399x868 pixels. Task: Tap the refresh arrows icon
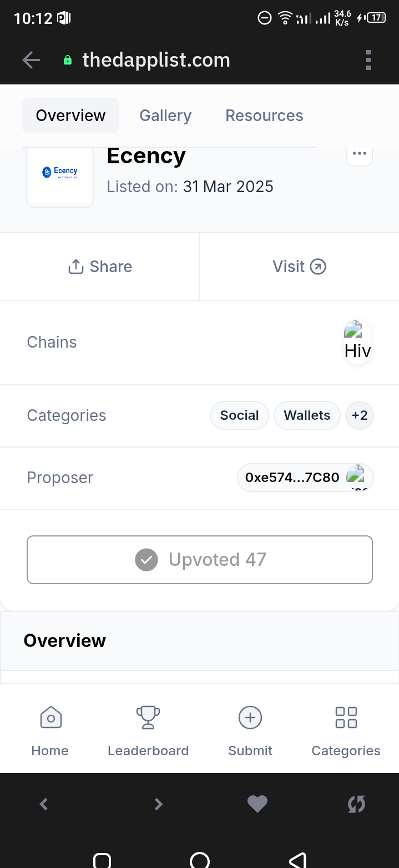click(x=356, y=804)
